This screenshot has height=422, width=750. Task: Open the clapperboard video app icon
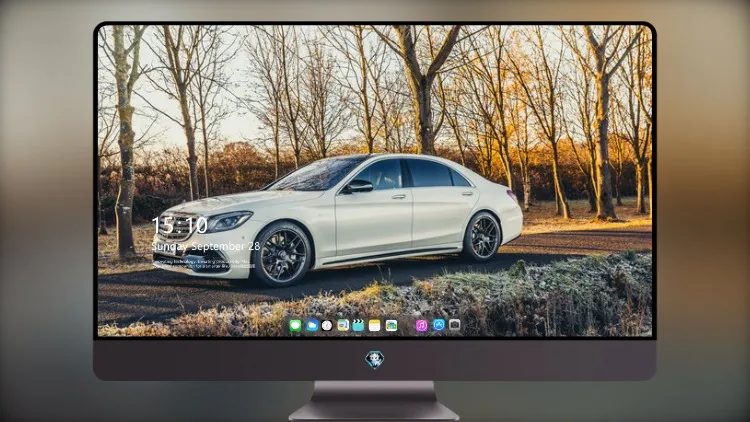tap(358, 325)
